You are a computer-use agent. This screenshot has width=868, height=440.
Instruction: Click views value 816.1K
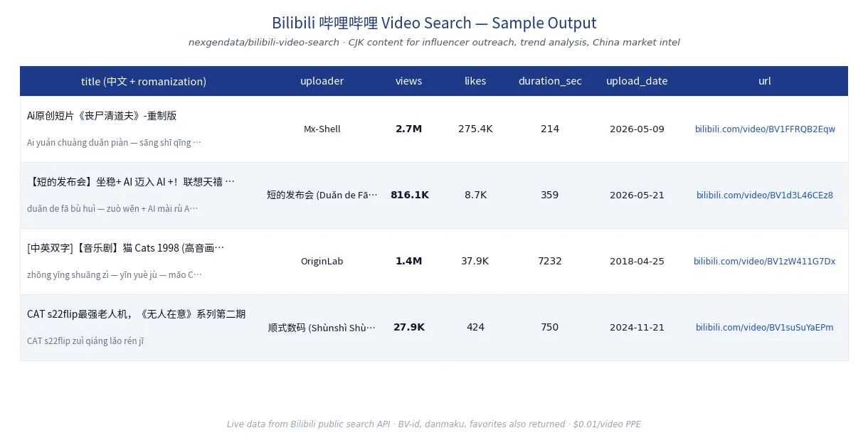(409, 195)
